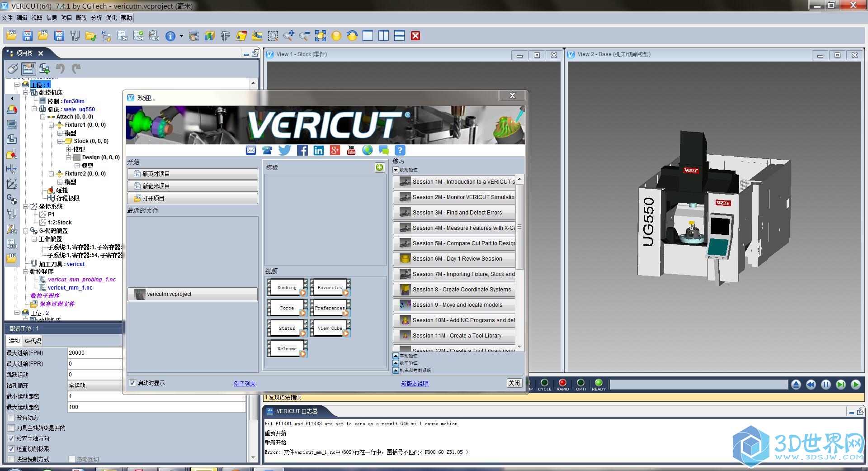Click the Twitter icon in welcome dialog
Viewport: 868px width, 471px height.
(285, 150)
